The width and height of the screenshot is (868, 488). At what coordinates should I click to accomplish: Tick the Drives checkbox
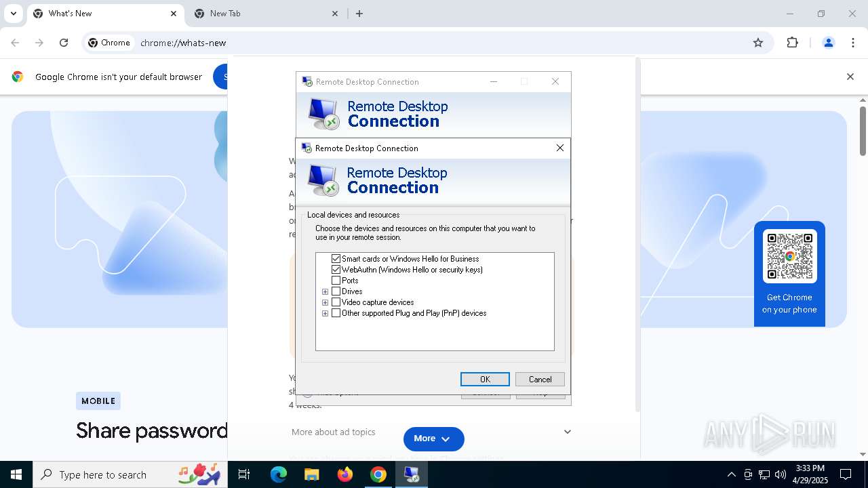point(336,291)
